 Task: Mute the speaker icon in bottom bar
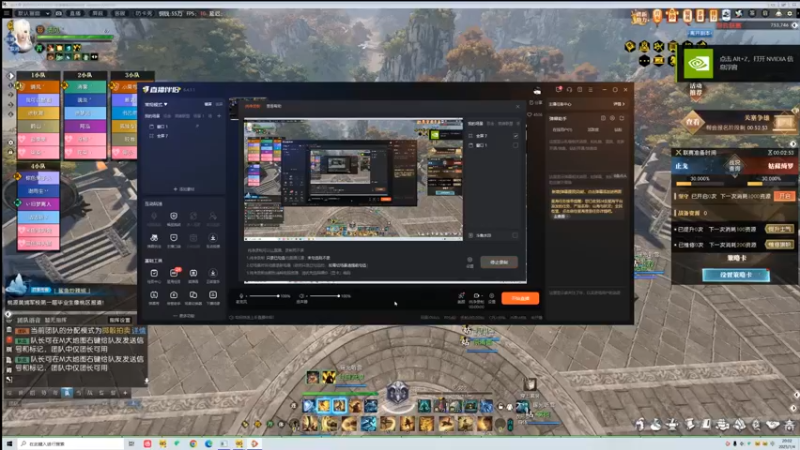(x=302, y=296)
